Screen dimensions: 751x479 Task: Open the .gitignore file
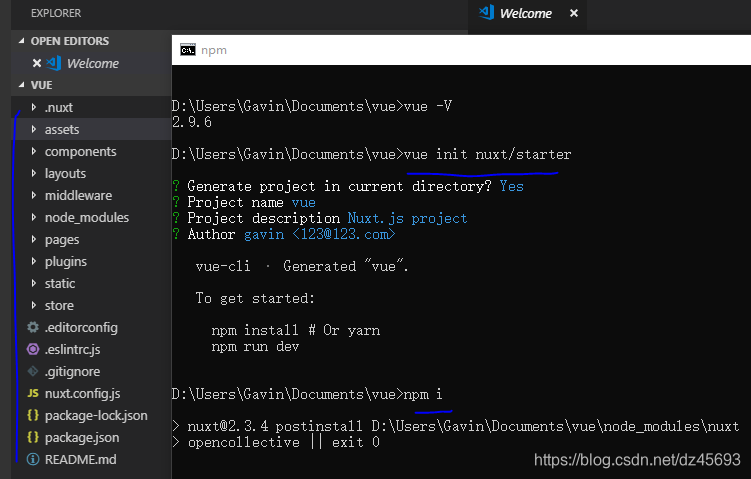click(x=91, y=372)
